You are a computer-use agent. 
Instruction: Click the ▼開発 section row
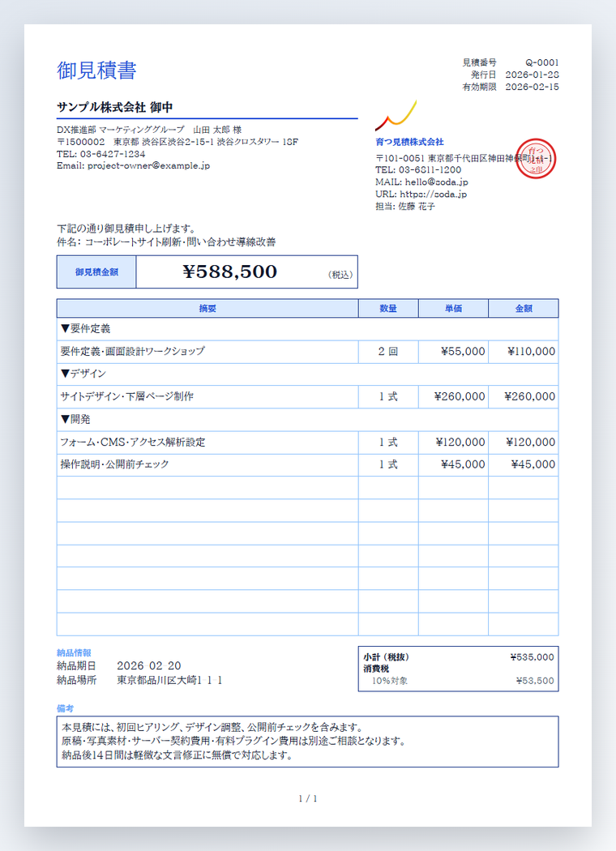307,420
